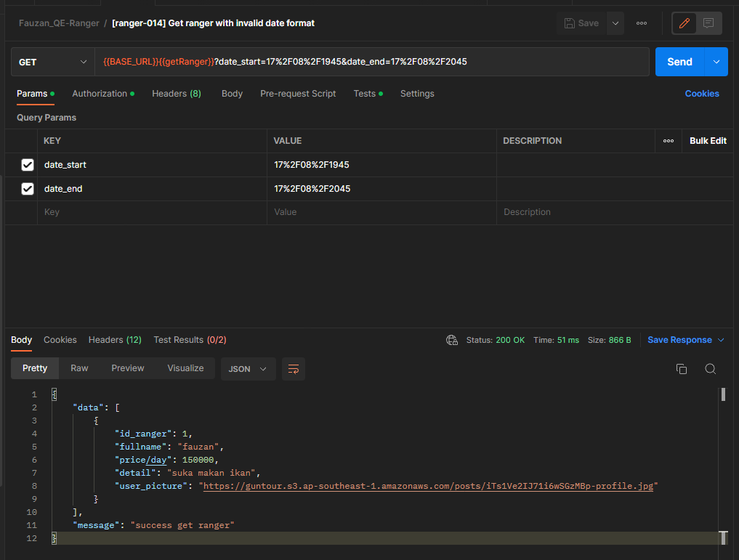Switch to the Preview response view
The width and height of the screenshot is (739, 560).
(127, 368)
